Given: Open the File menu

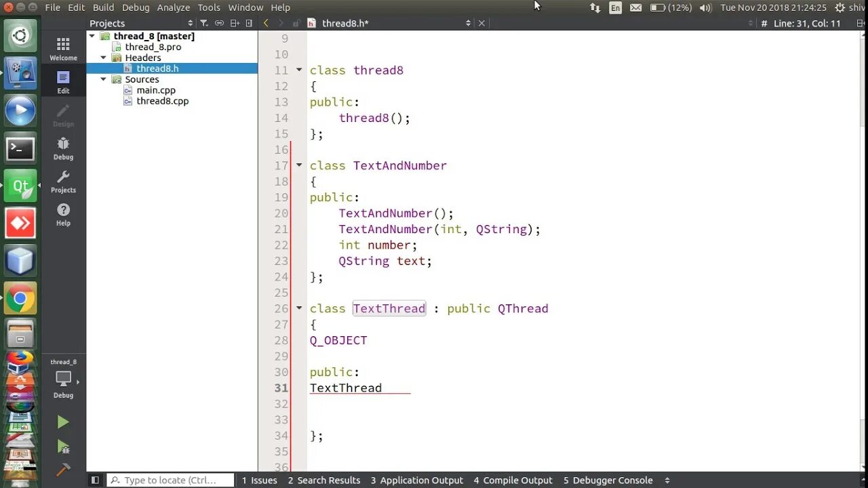Looking at the screenshot, I should [52, 7].
